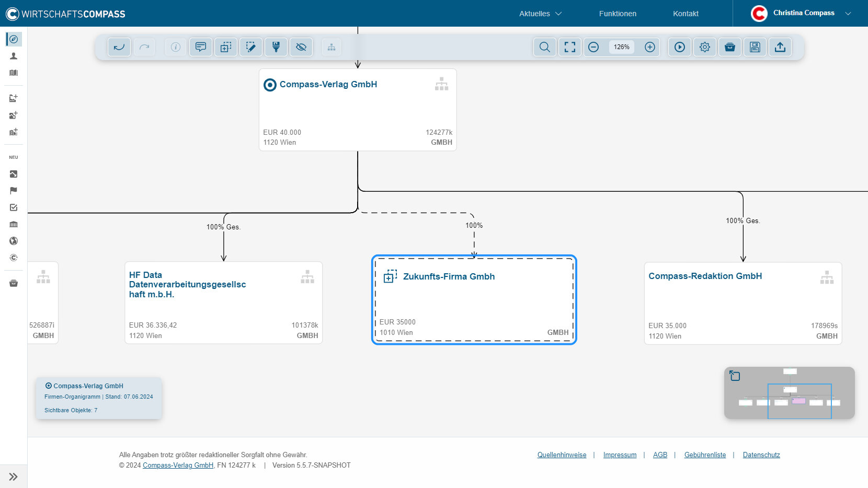Click the dashed plus icon on the Zukunfts-Firma card
This screenshot has width=868, height=488.
(390, 276)
